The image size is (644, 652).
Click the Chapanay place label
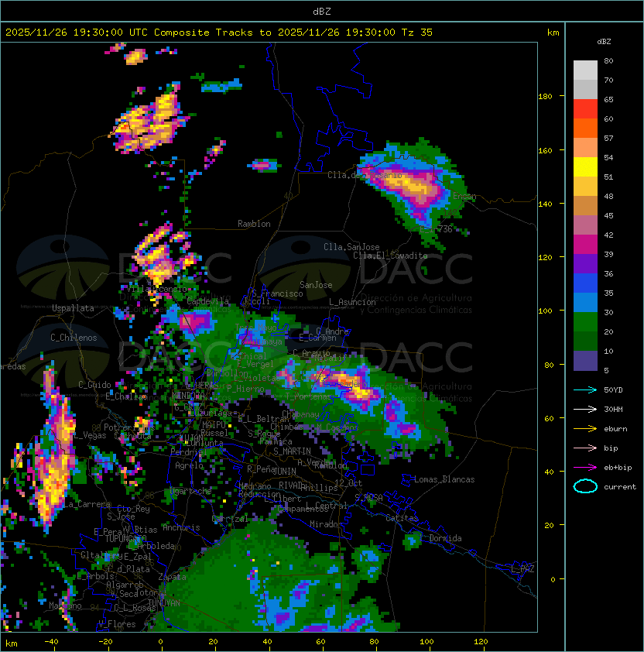300,414
